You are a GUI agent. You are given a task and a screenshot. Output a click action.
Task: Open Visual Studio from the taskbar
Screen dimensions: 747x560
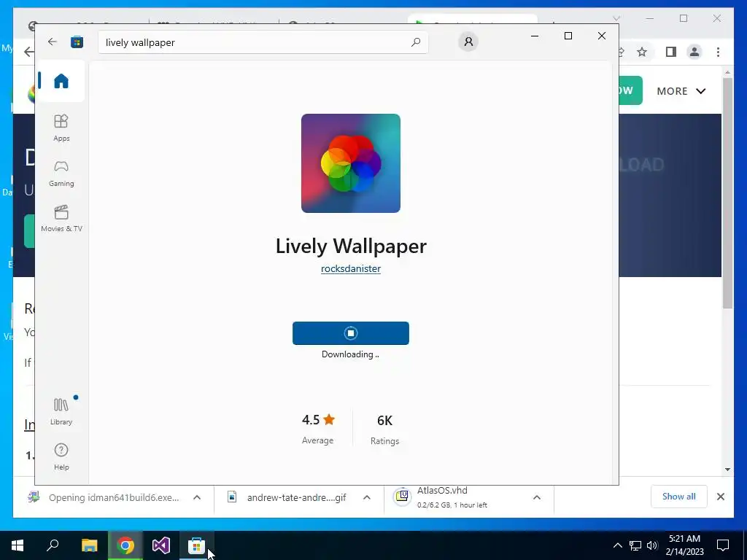tap(161, 545)
